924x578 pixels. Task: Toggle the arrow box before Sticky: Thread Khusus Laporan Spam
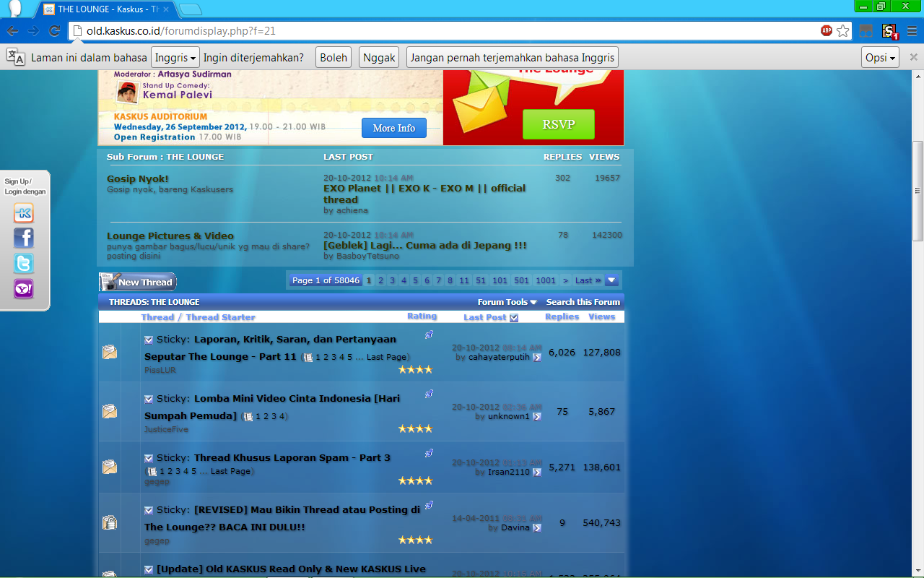coord(149,458)
